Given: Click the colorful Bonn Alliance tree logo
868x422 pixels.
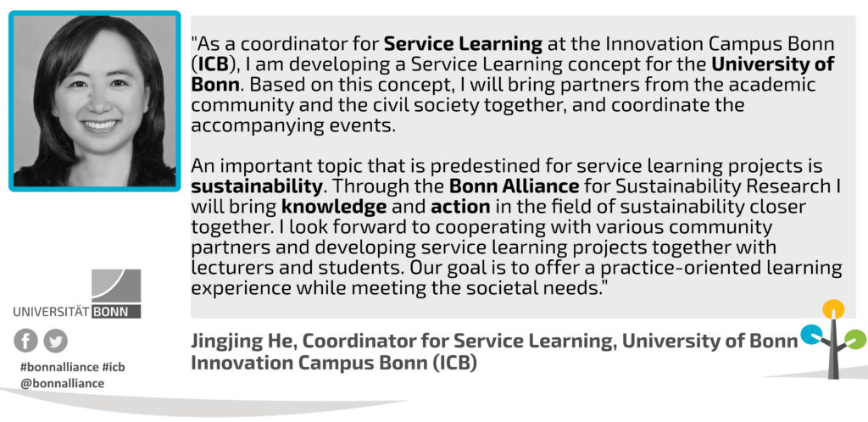Looking at the screenshot, I should tap(833, 339).
